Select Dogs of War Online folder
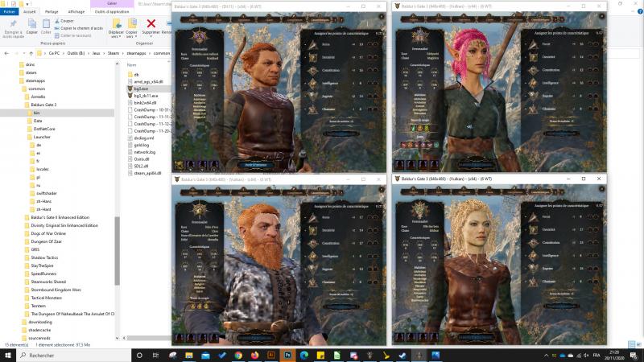Viewport: 644px width, 362px height. pos(48,233)
